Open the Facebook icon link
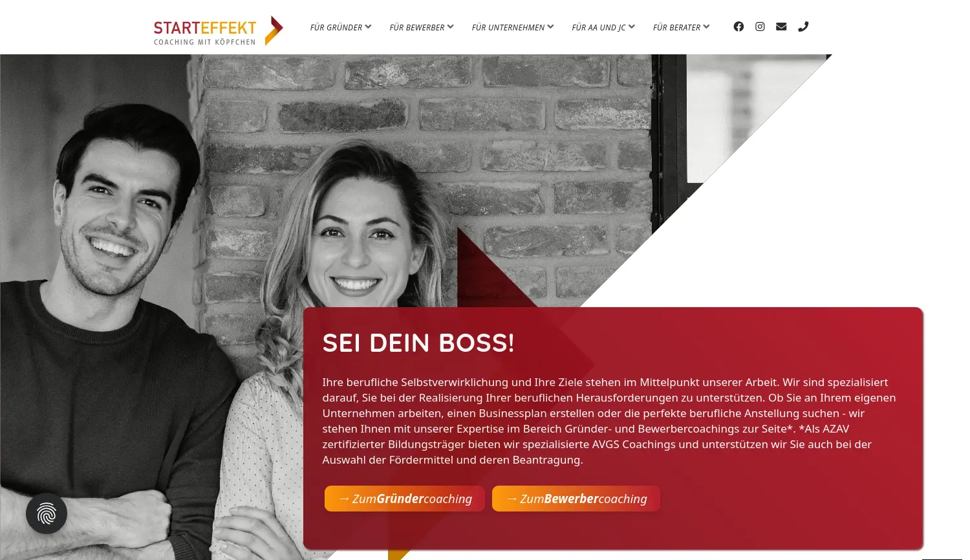 [x=738, y=27]
